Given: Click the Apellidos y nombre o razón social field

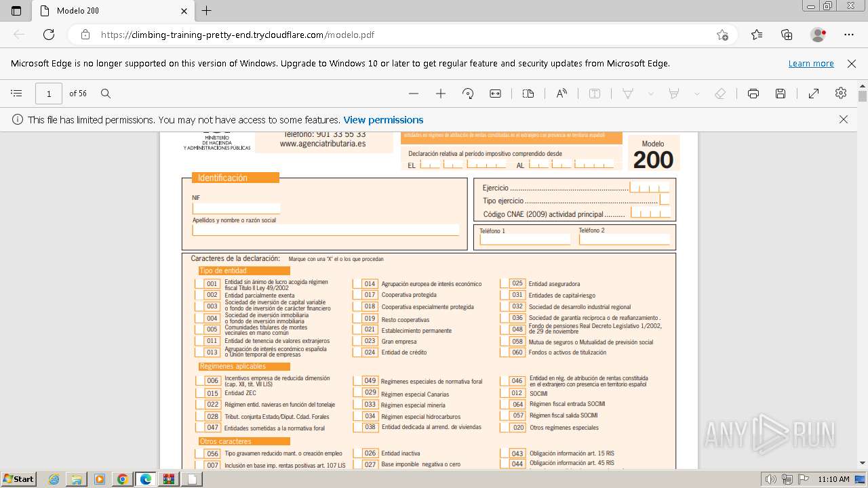Looking at the screenshot, I should tap(325, 230).
